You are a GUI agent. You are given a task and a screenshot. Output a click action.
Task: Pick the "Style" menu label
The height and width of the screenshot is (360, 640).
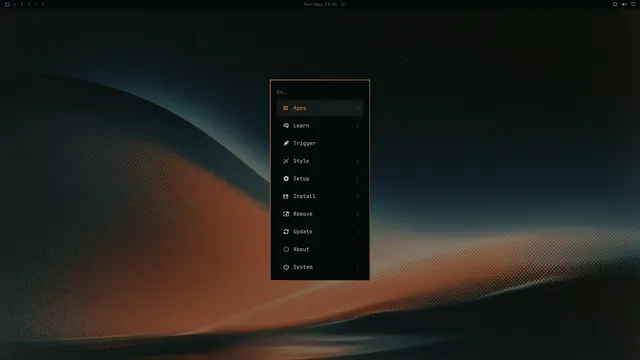[x=301, y=161]
